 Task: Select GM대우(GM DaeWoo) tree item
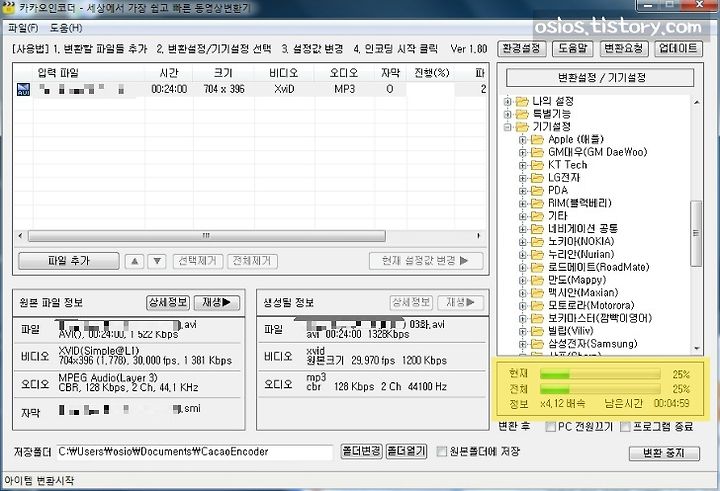click(x=597, y=152)
